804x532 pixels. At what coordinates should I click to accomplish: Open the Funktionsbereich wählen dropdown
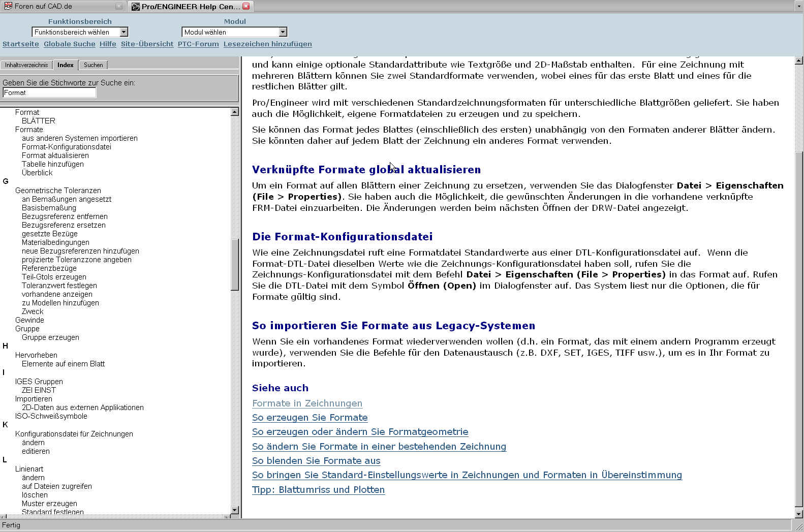click(80, 32)
